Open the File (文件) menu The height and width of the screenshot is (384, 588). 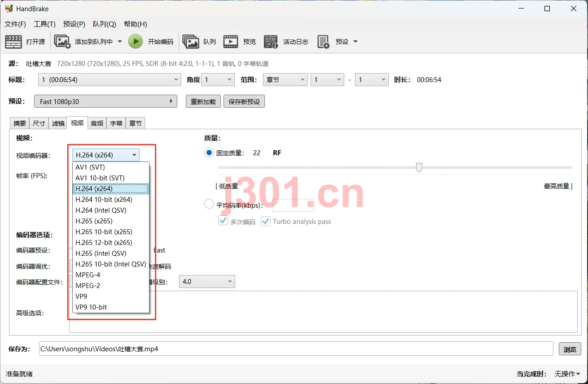click(15, 24)
